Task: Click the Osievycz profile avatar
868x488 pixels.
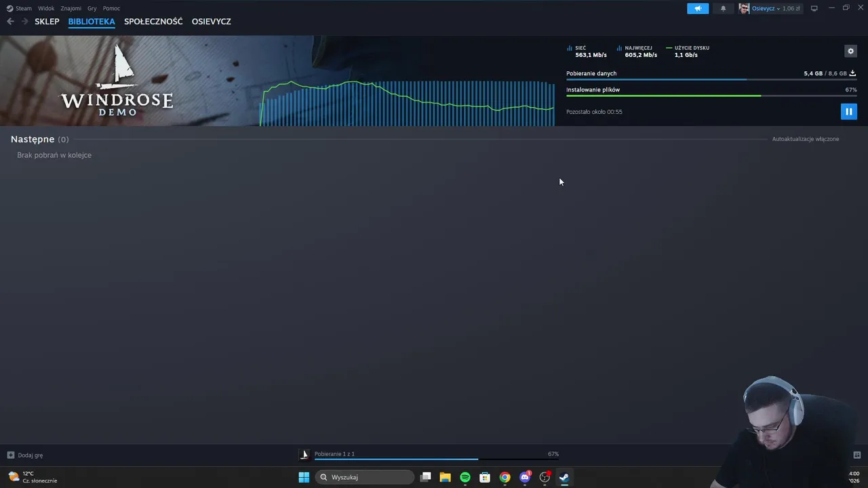Action: (x=744, y=8)
